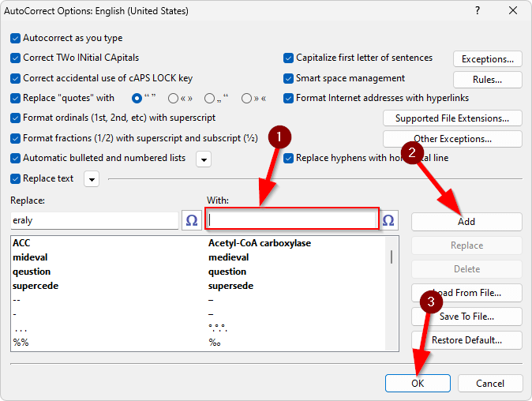Close the AutoCorrect Options dialog

(x=513, y=11)
